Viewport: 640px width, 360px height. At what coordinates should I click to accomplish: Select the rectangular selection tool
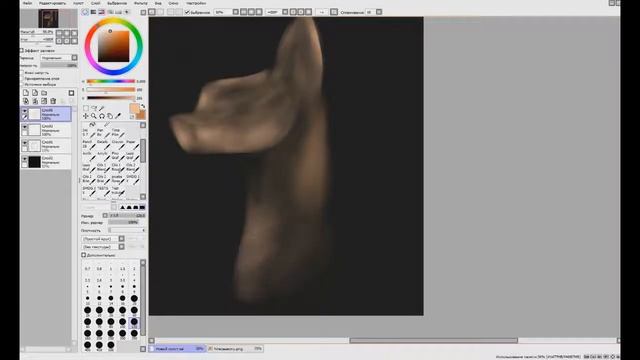point(86,108)
